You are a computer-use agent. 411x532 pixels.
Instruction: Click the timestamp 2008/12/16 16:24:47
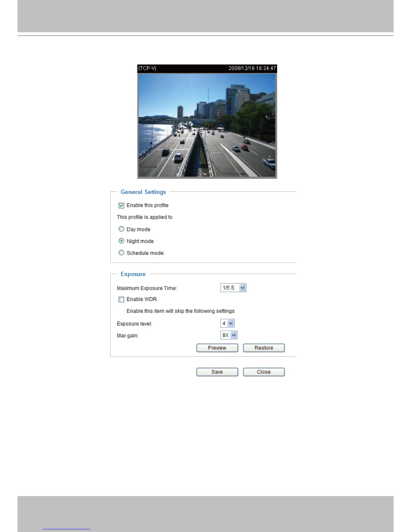point(252,68)
